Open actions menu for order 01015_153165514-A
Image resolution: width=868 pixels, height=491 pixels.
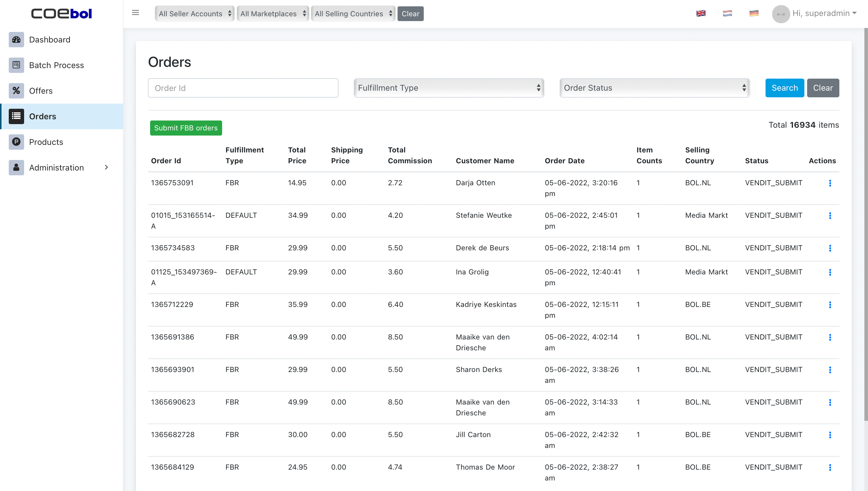point(830,216)
